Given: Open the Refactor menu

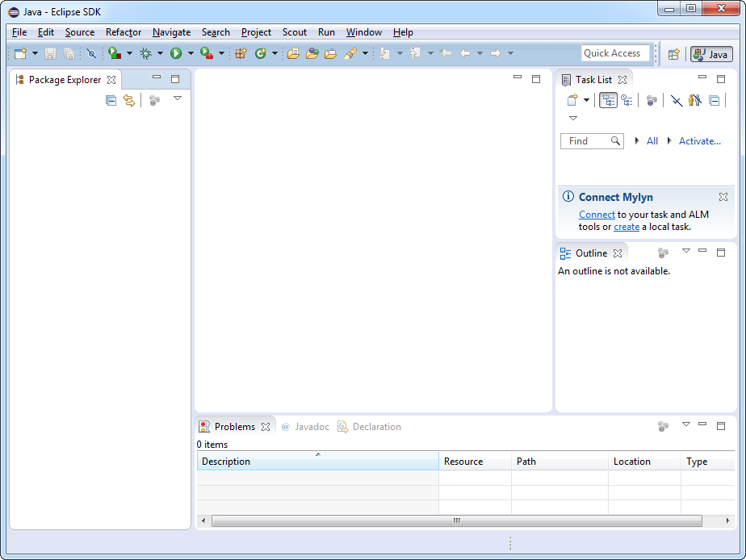Looking at the screenshot, I should tap(124, 32).
